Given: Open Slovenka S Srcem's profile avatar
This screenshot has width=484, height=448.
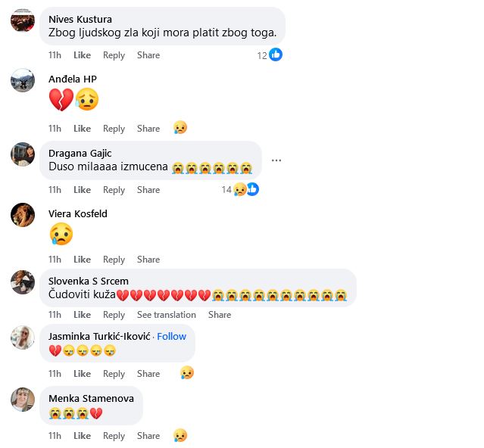Looking at the screenshot, I should coord(23,282).
